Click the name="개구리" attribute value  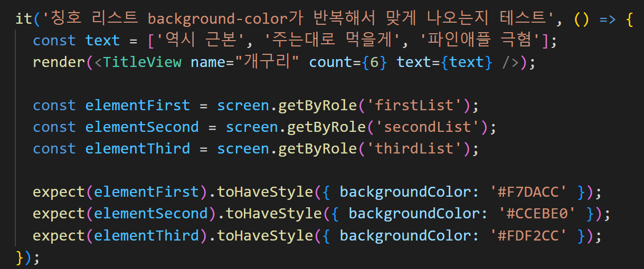click(268, 62)
